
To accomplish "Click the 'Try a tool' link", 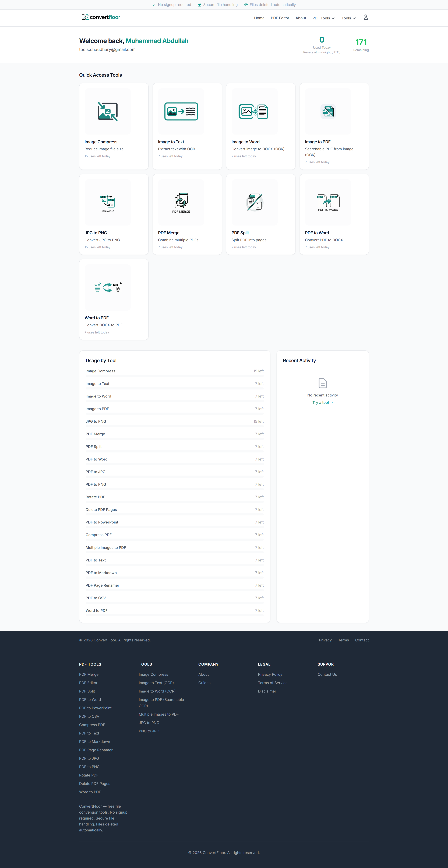I will 322,403.
